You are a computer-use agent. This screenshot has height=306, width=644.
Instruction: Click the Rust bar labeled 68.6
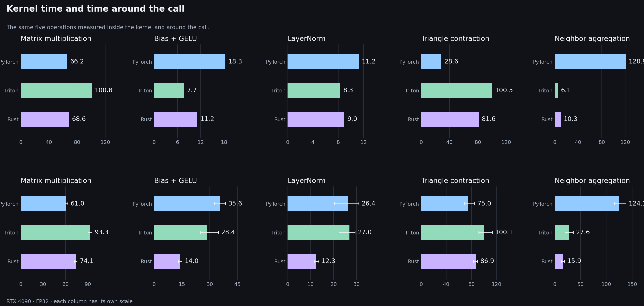click(45, 119)
